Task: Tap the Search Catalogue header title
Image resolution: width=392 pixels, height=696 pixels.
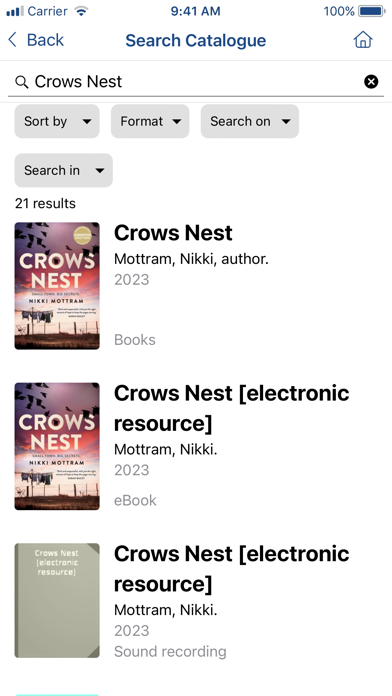Action: (196, 40)
